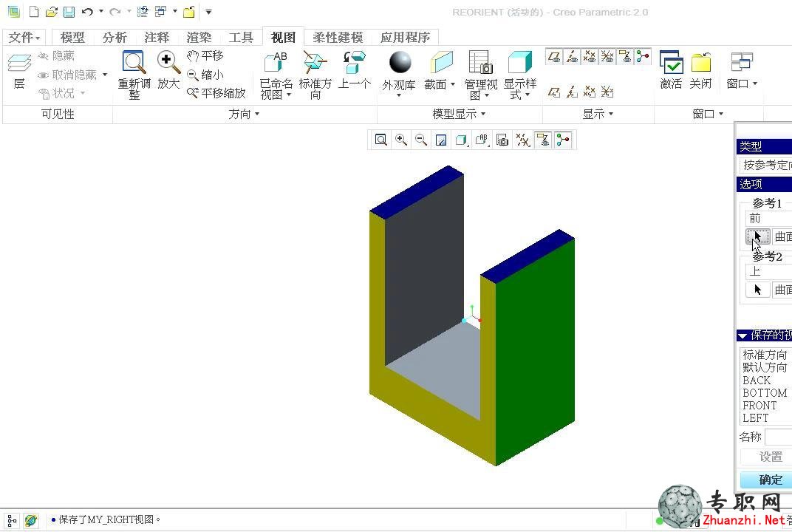The height and width of the screenshot is (532, 792).
Task: Click the regenerate model icon in quick toolbar
Action: coord(143,12)
